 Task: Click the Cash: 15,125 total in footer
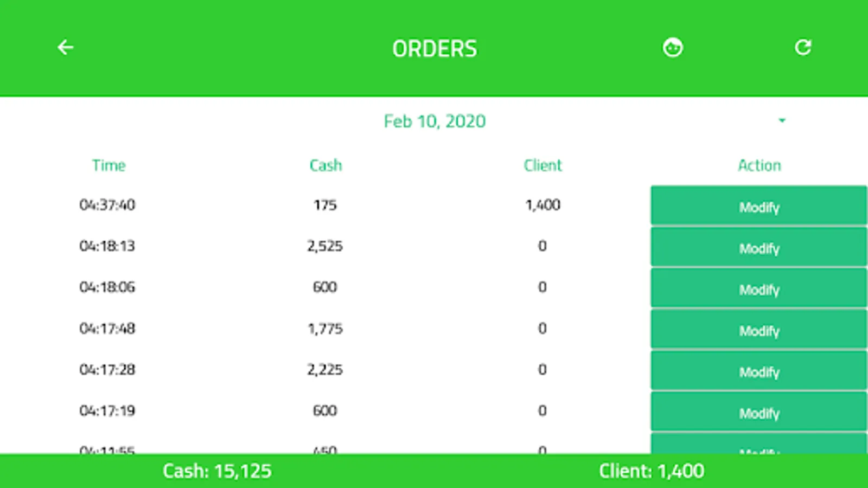217,471
